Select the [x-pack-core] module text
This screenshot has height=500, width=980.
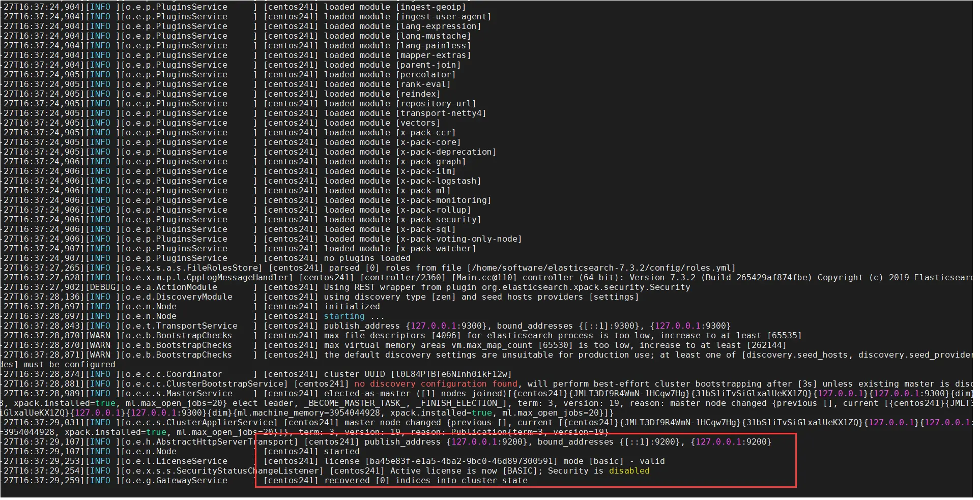point(428,142)
